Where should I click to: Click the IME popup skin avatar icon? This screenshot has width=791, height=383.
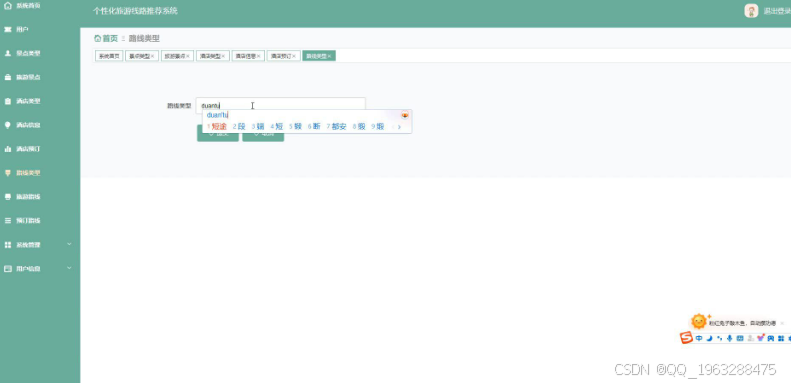tap(405, 115)
